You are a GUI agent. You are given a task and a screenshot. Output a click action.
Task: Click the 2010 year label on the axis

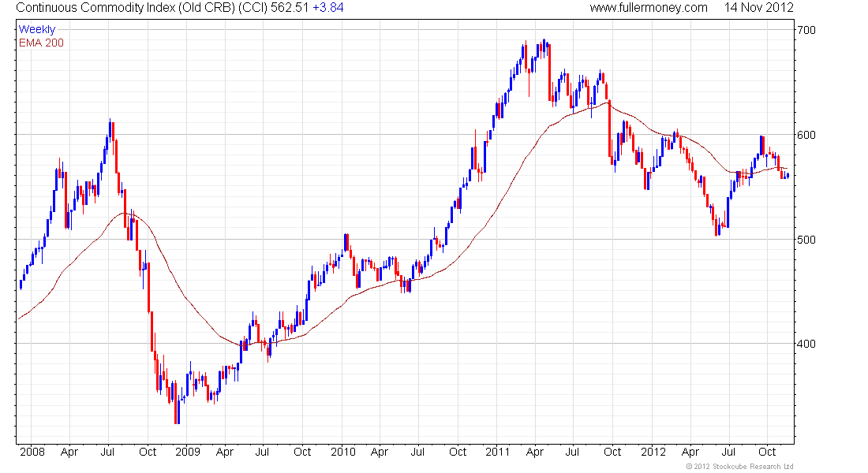[x=343, y=452]
